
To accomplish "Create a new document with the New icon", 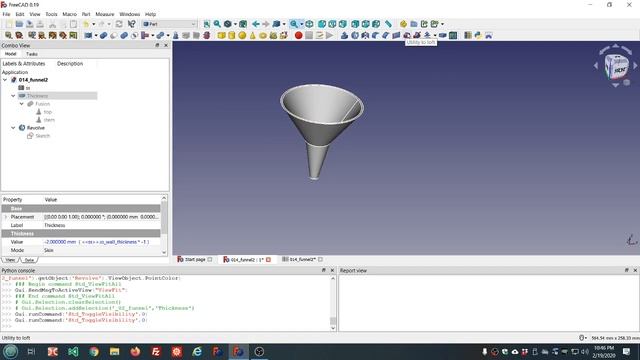I will 9,24.
